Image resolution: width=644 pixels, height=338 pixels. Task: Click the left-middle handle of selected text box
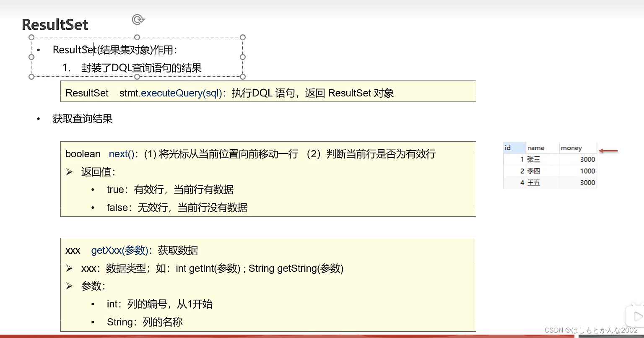[x=31, y=57]
